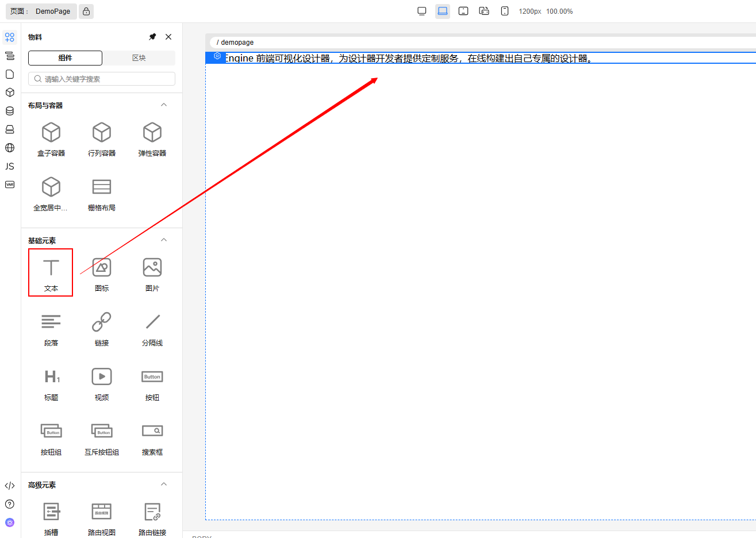Viewport: 756px width, 538px height.
Task: Click the help question mark icon
Action: point(10,504)
